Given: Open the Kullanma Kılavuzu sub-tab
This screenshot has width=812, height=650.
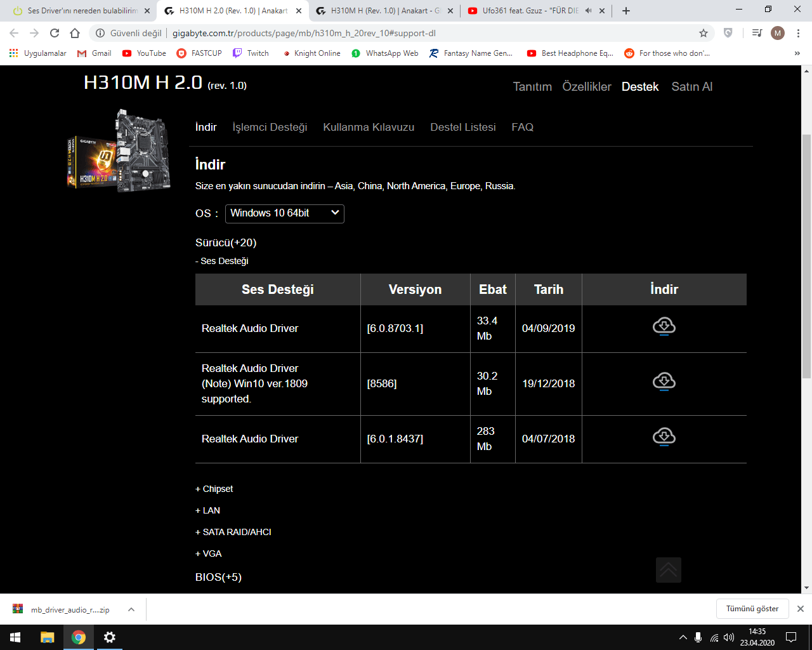Looking at the screenshot, I should (x=369, y=127).
